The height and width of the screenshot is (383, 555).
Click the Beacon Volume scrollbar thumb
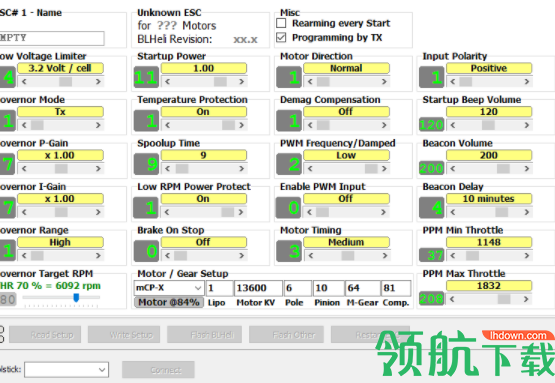pyautogui.click(x=503, y=169)
